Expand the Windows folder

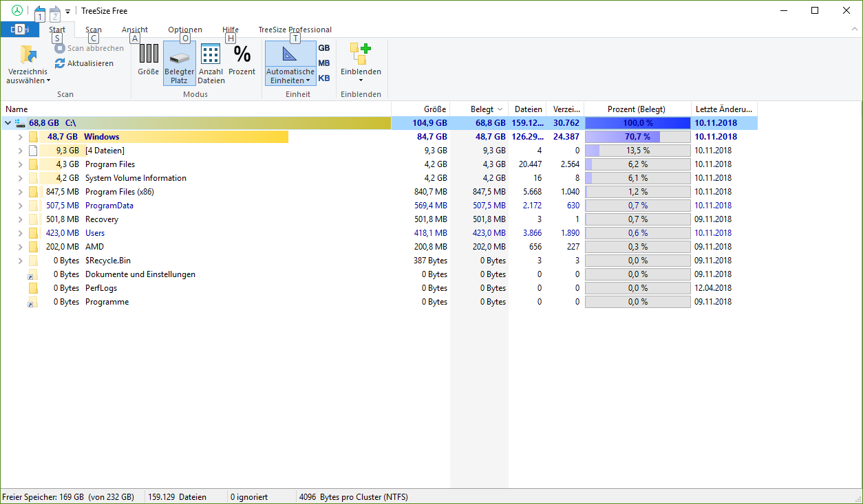click(x=20, y=137)
